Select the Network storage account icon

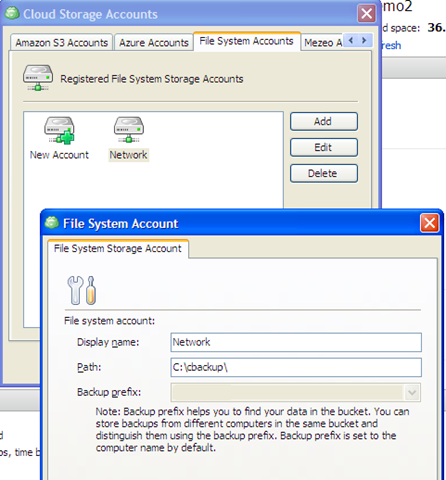point(129,130)
